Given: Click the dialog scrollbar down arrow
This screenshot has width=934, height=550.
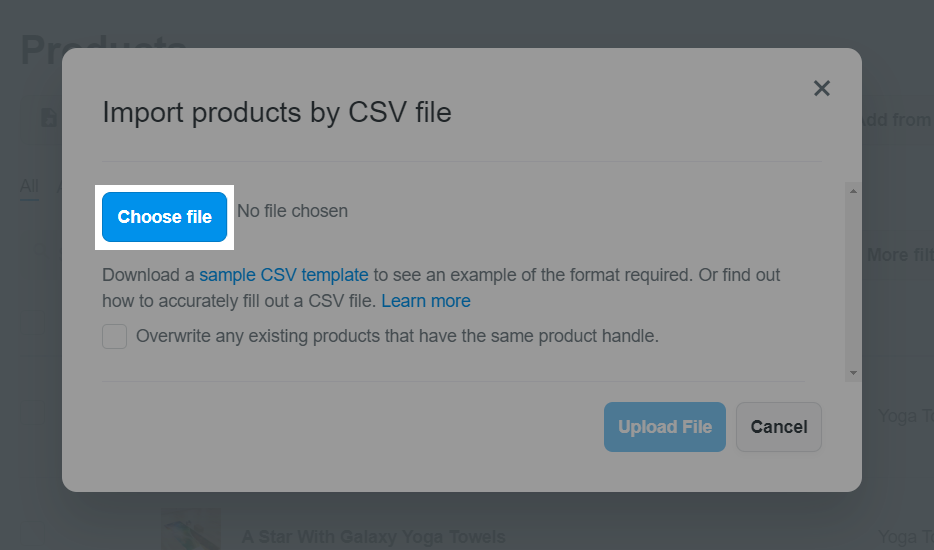Looking at the screenshot, I should pyautogui.click(x=853, y=373).
